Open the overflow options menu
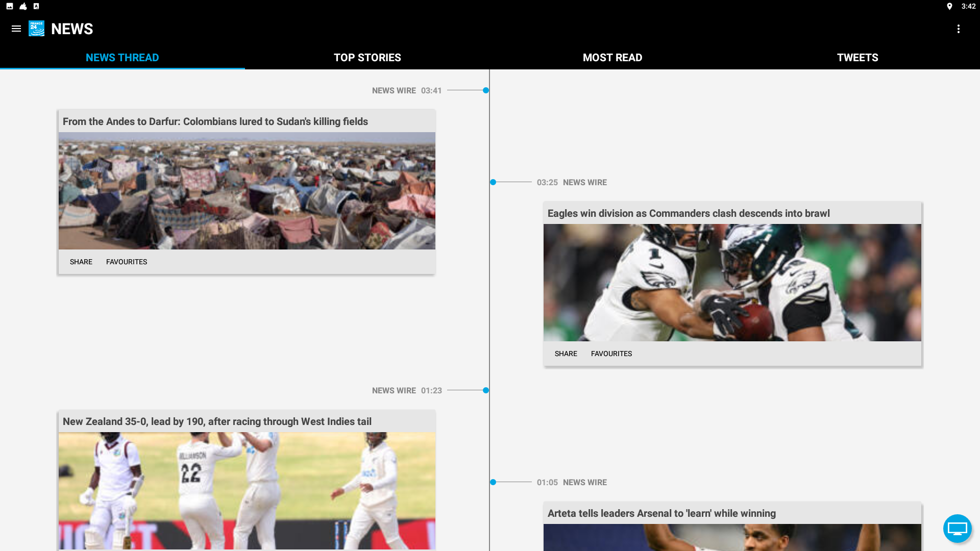The height and width of the screenshot is (551, 980). tap(959, 29)
